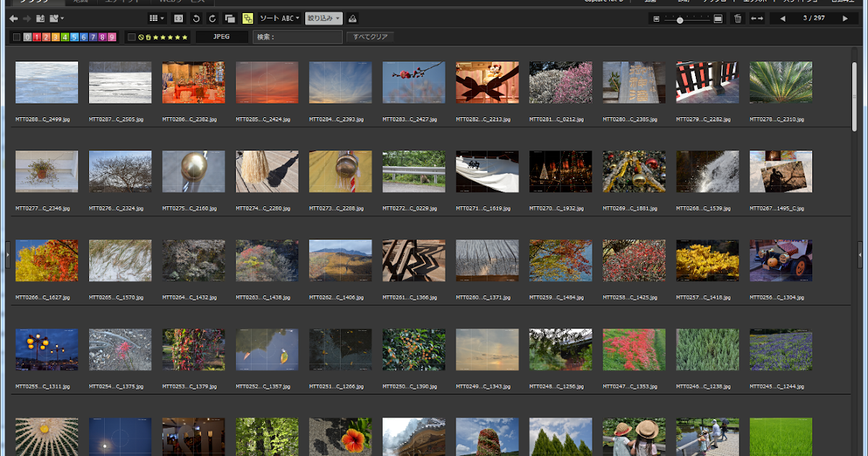Open the 絞り込み filter dropdown
This screenshot has width=868, height=456.
[x=323, y=18]
